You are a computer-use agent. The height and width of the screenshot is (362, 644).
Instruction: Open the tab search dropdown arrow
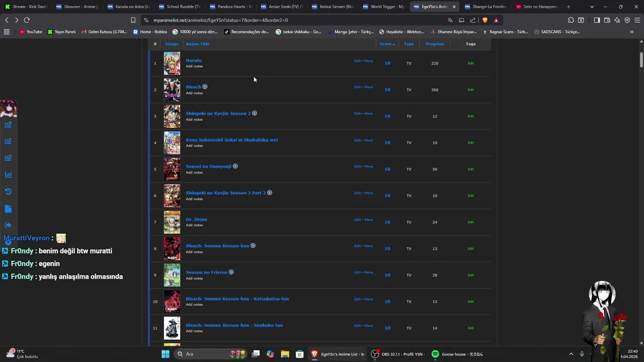tap(592, 7)
